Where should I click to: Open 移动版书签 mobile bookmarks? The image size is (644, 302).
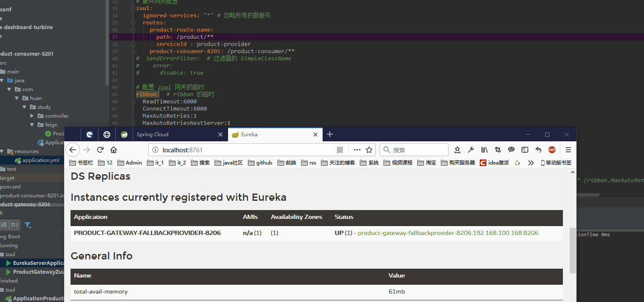pos(556,162)
